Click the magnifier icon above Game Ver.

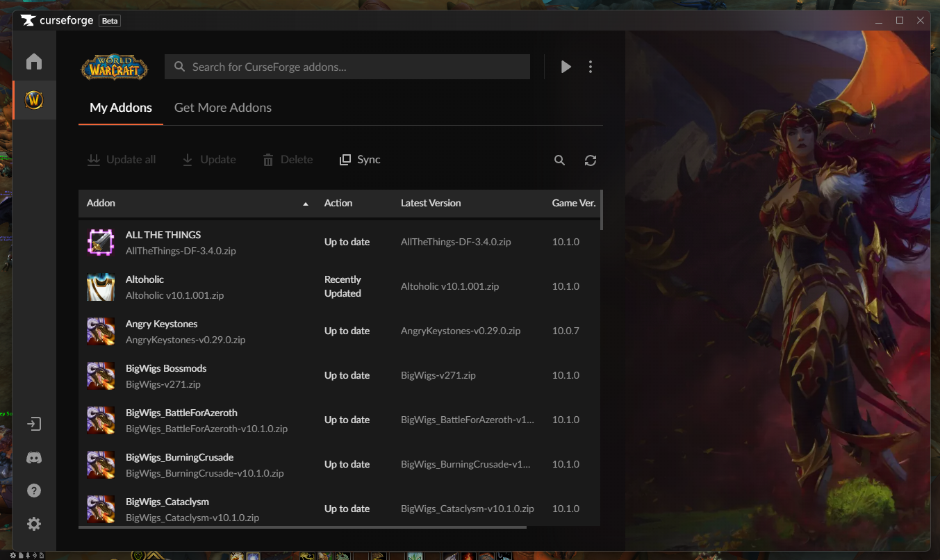559,160
